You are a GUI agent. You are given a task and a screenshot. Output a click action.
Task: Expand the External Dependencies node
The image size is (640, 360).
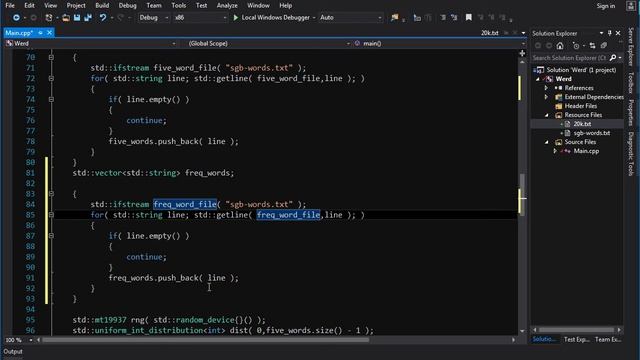click(546, 97)
